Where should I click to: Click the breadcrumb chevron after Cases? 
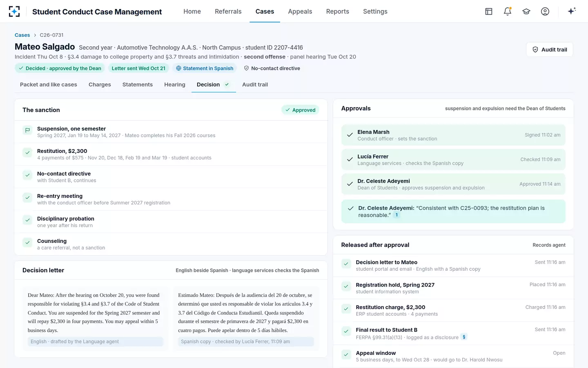pyautogui.click(x=35, y=35)
